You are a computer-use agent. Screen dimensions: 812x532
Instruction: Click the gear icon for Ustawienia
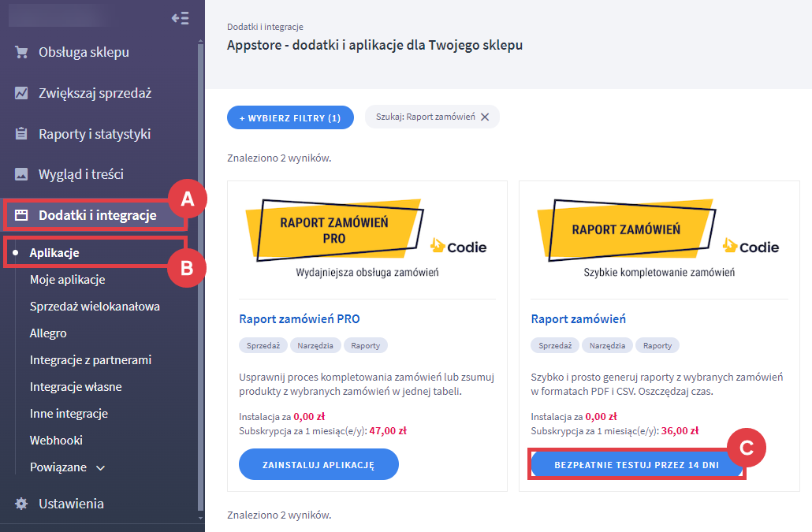pos(22,504)
